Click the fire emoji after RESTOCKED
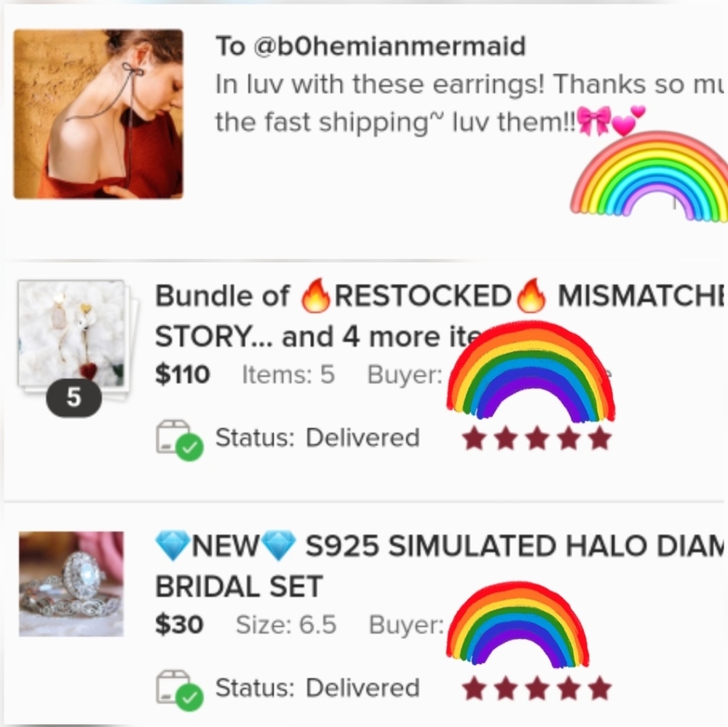The image size is (728, 727). (531, 296)
